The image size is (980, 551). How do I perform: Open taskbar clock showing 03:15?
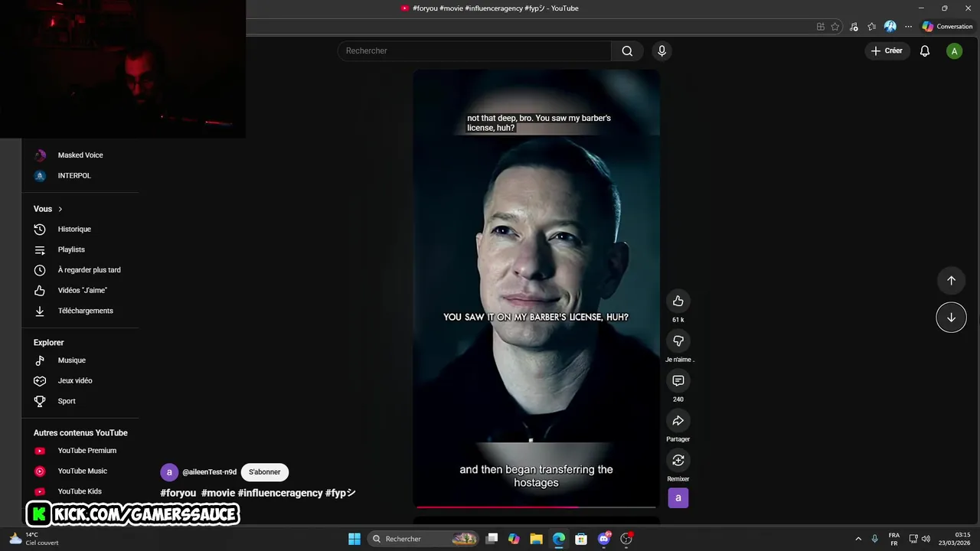953,539
